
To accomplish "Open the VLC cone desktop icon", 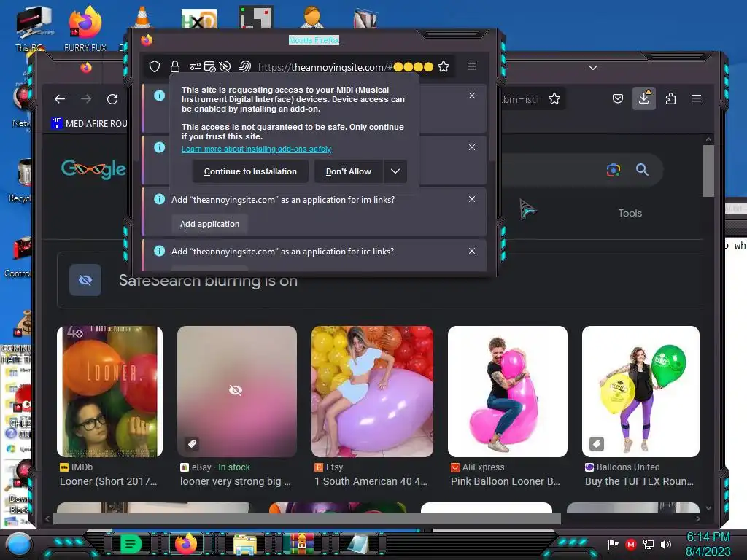I will pyautogui.click(x=142, y=17).
